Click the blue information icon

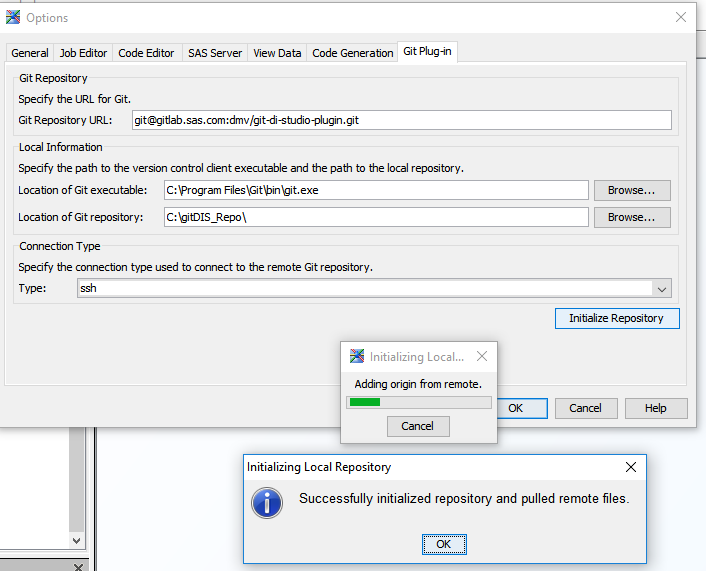pos(266,502)
